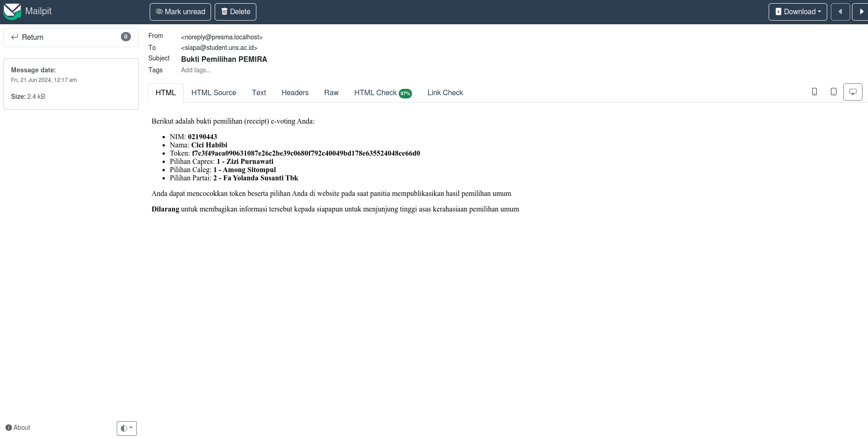The height and width of the screenshot is (439, 868).
Task: Click the Mailpit logo icon
Action: point(12,11)
